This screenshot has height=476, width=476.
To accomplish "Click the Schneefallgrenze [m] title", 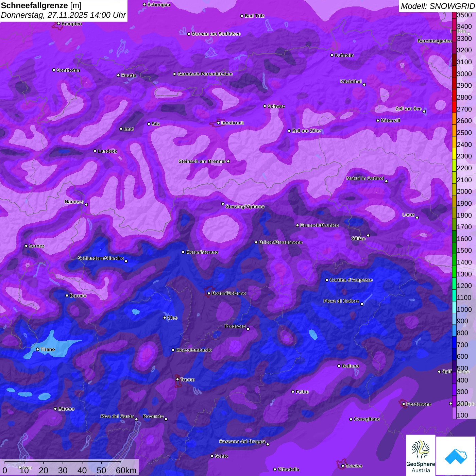I will click(41, 5).
